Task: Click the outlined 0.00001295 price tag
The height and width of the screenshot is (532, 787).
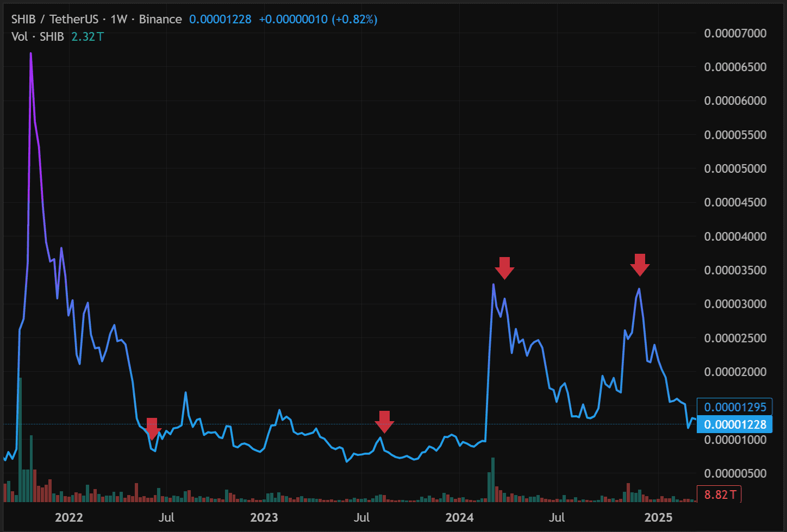Action: (x=734, y=407)
